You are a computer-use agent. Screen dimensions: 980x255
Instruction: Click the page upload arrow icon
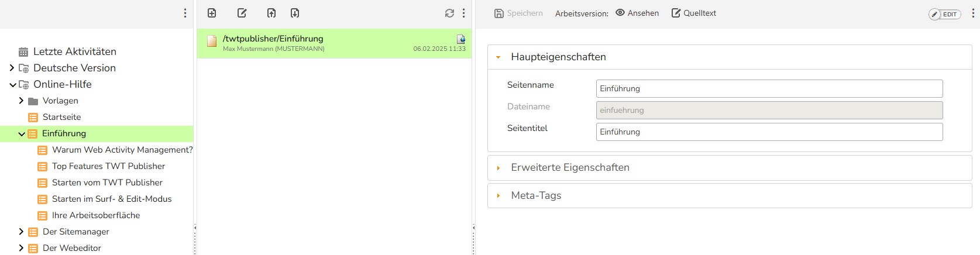pos(271,13)
